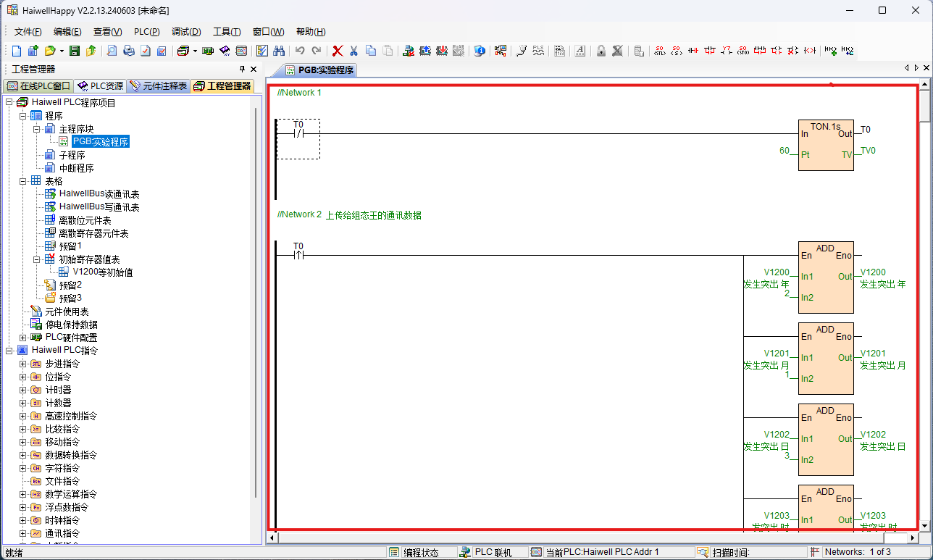Click the PLS pulse waveform icon
Image resolution: width=933 pixels, height=560 pixels.
[538, 51]
